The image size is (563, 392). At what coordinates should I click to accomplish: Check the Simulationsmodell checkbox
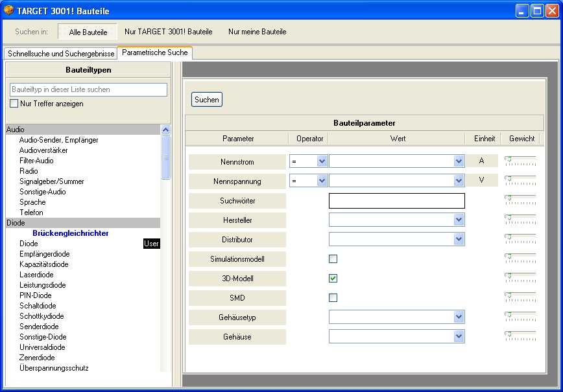tap(333, 259)
